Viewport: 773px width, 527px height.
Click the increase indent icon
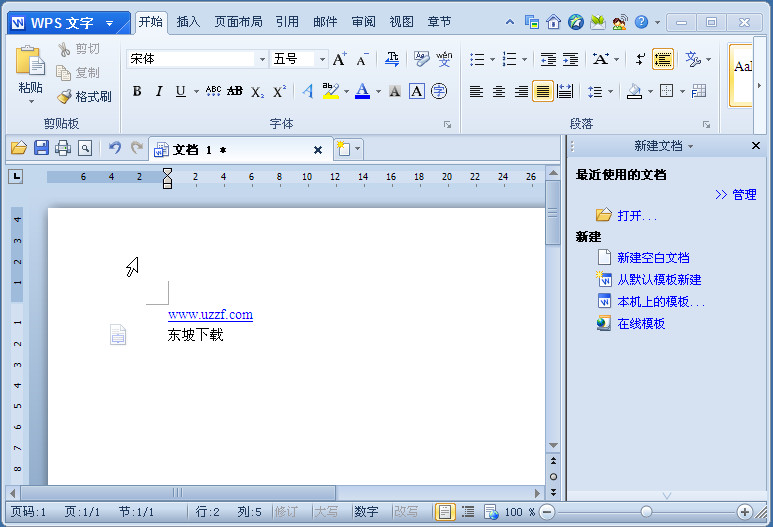pos(570,60)
